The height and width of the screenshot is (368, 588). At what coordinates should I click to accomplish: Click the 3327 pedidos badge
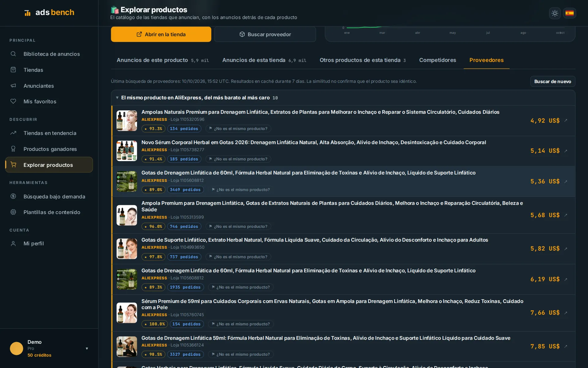[185, 355]
